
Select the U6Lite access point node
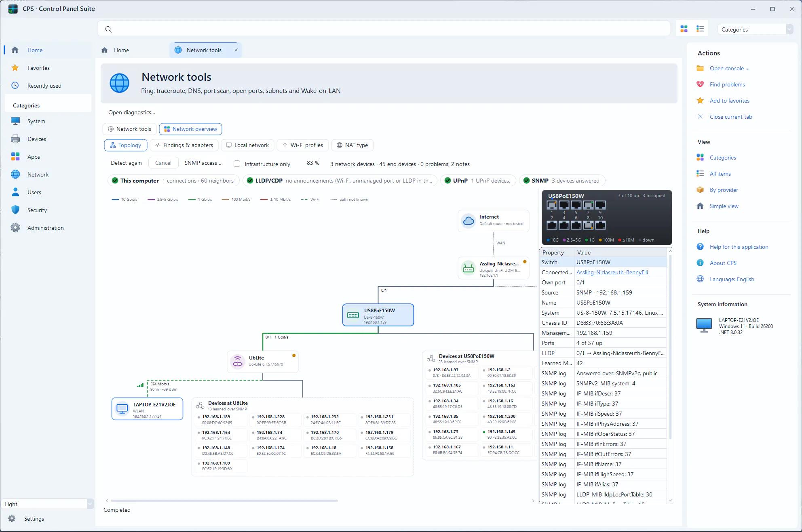[263, 362]
